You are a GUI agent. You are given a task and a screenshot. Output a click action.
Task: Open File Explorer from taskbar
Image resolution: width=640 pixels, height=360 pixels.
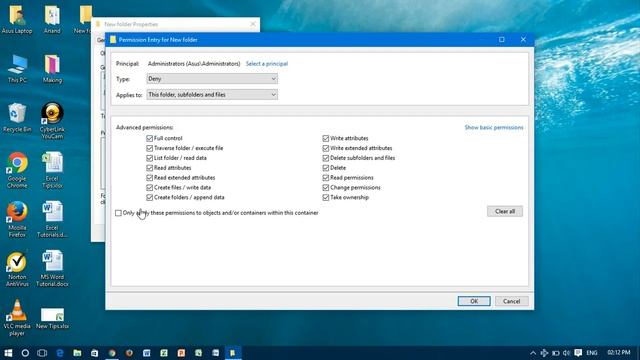pyautogui.click(x=77, y=353)
